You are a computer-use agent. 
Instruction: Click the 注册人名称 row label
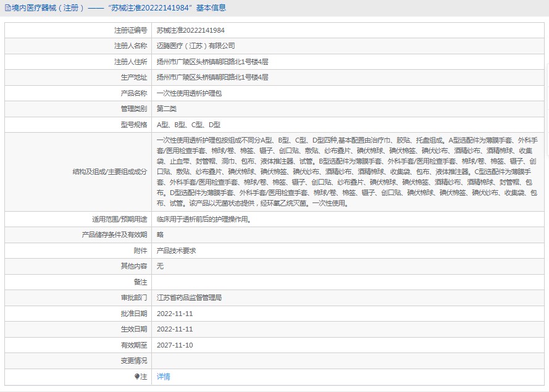pyautogui.click(x=130, y=46)
